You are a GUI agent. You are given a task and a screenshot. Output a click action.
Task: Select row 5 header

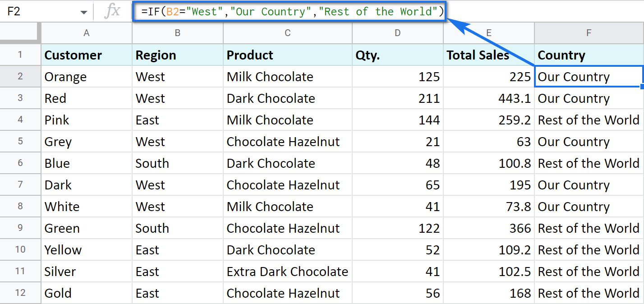(x=20, y=142)
